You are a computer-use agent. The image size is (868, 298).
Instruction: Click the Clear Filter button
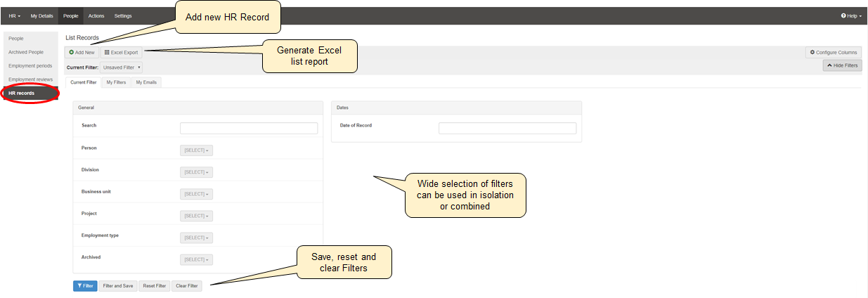[x=186, y=286]
